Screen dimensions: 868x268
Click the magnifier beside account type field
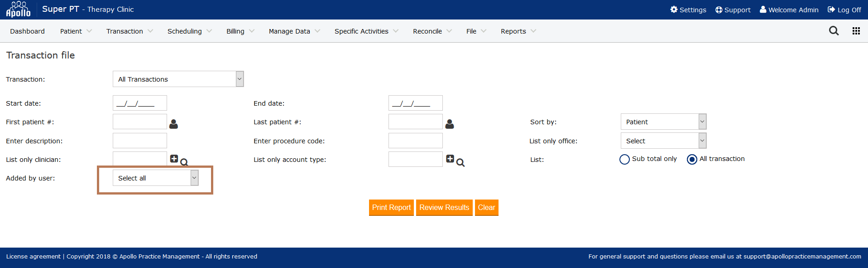(460, 163)
